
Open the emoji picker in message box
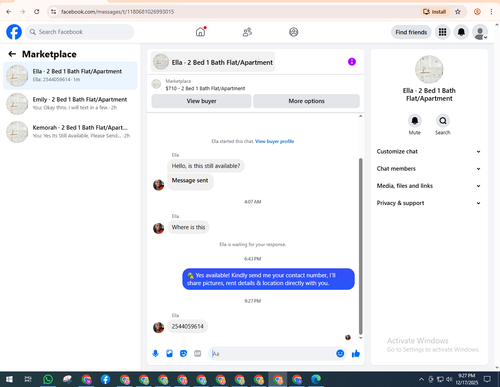coord(340,353)
